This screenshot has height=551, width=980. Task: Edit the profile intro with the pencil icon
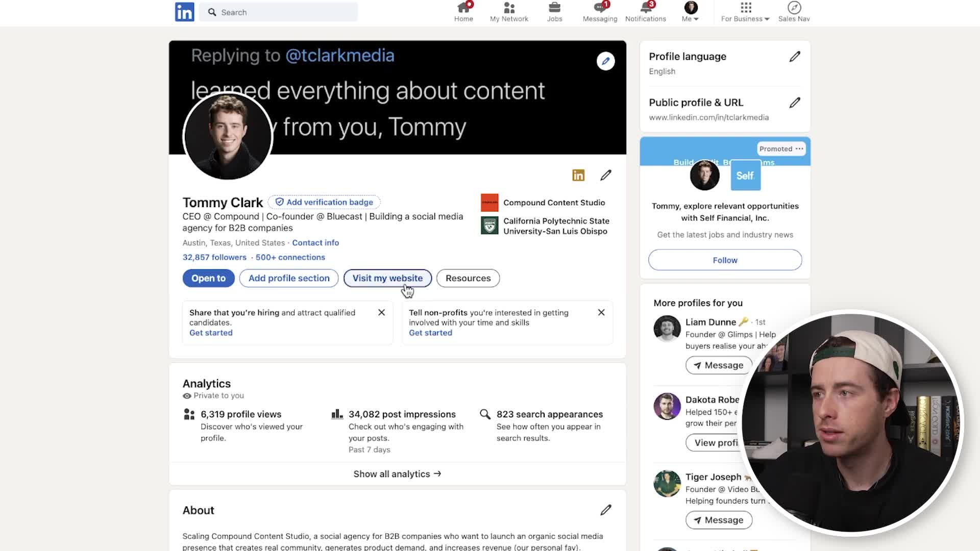coord(606,176)
